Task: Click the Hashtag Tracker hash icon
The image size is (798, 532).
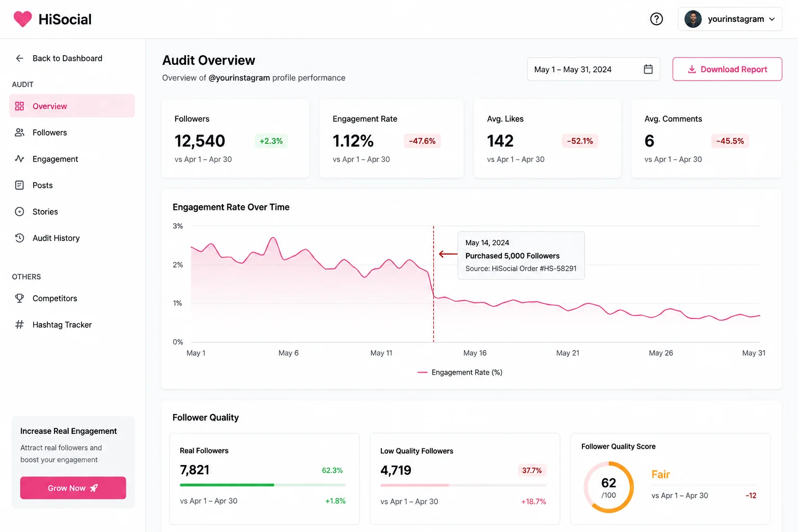Action: pos(19,325)
